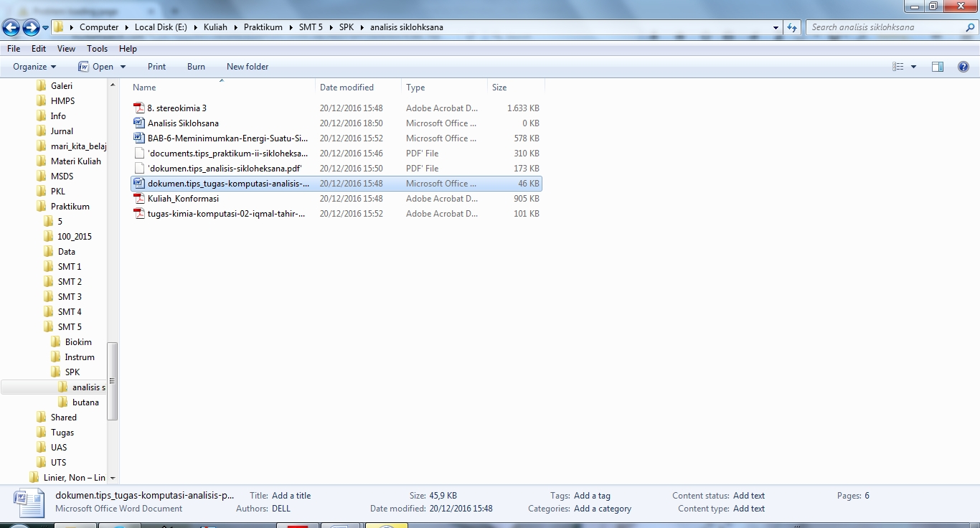Viewport: 980px width, 528px height.
Task: Select the Kuliah_Konformasi PDF file
Action: (x=183, y=199)
